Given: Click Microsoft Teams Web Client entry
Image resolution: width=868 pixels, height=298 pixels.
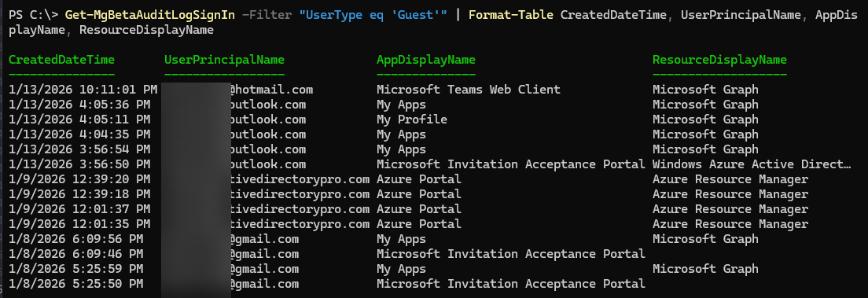Looking at the screenshot, I should [469, 90].
